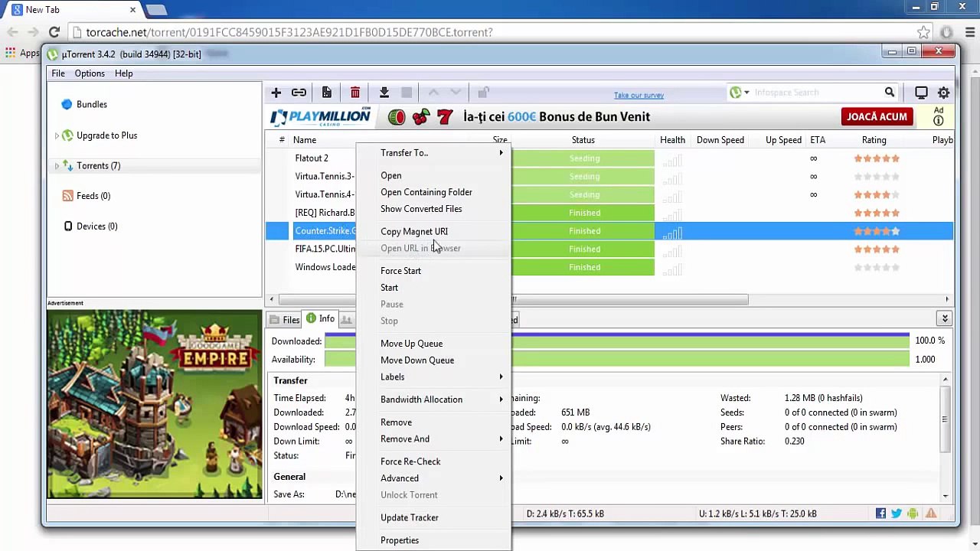Viewport: 980px width, 551px height.
Task: Open the search provider dropdown arrow
Action: [x=746, y=93]
